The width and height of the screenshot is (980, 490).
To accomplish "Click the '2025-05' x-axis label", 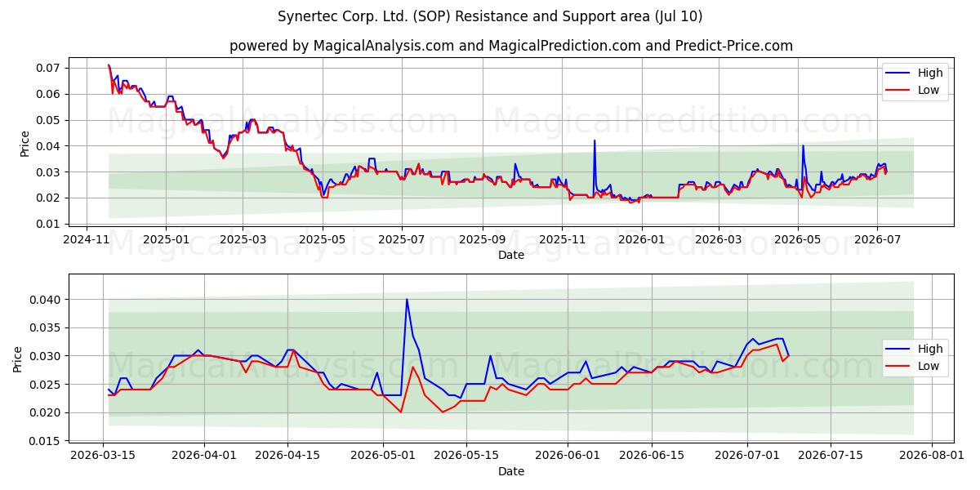I will (322, 240).
